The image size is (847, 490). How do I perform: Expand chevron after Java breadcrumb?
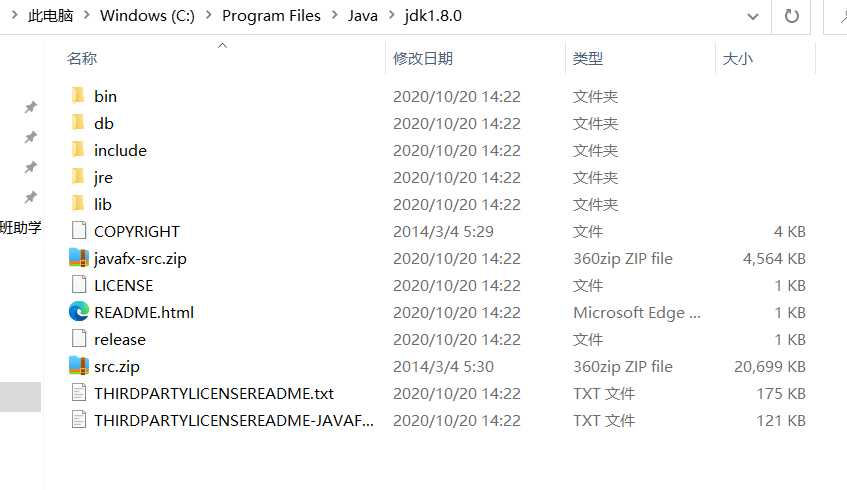pos(392,16)
